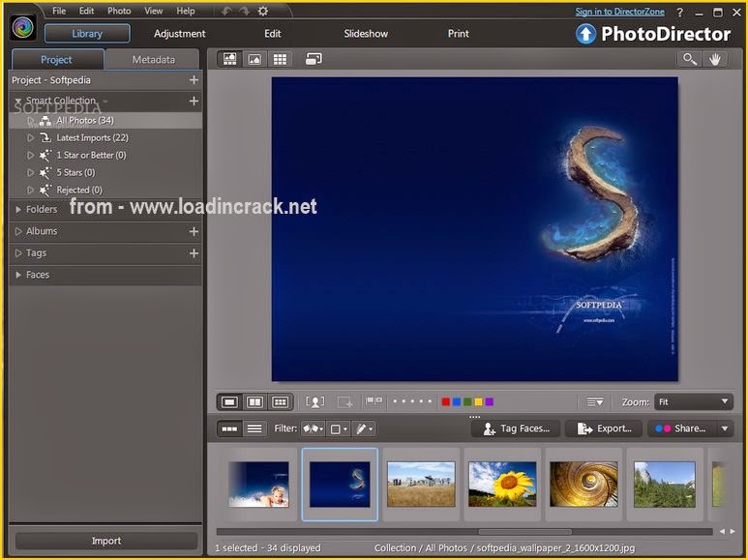This screenshot has height=560, width=748.
Task: Click the redo arrow icon
Action: point(245,11)
